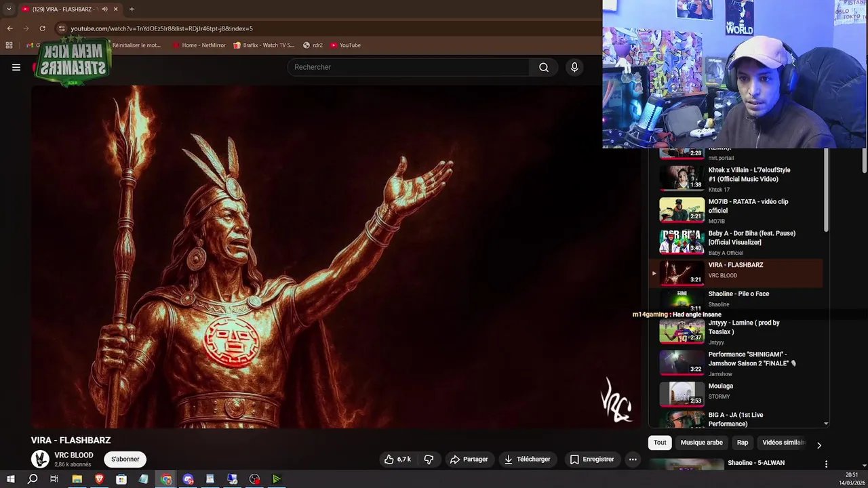Select VIRA - FLASHBARZ in playlist

pyautogui.click(x=736, y=273)
